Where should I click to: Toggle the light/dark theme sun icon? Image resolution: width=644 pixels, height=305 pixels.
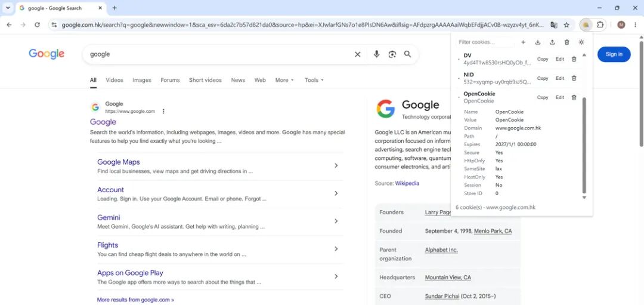click(581, 42)
